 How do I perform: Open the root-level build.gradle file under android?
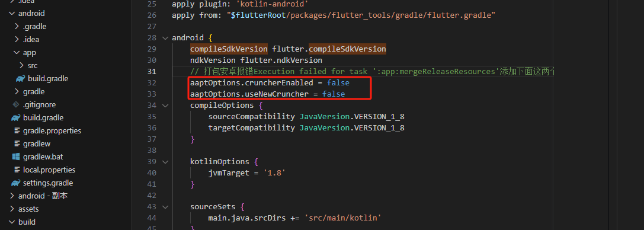pos(43,118)
